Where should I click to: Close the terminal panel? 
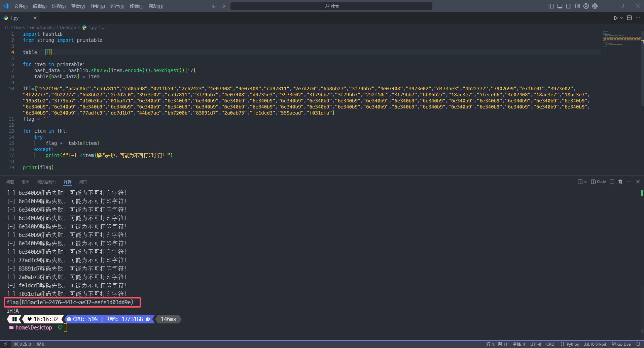638,182
